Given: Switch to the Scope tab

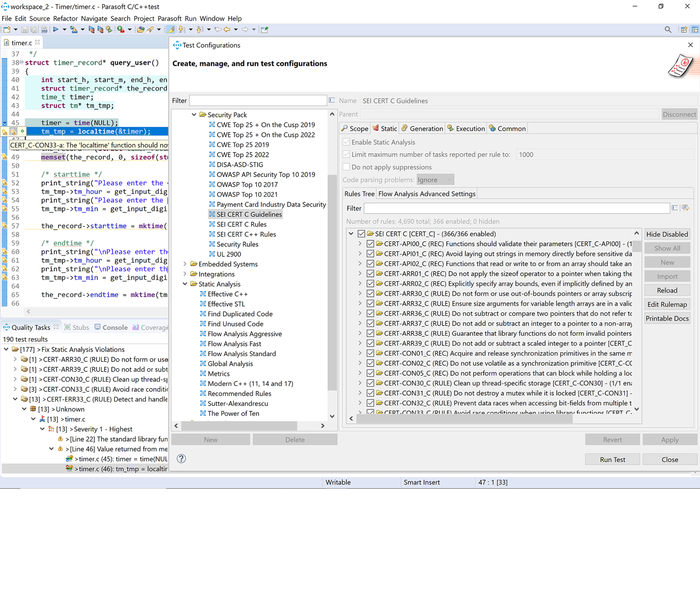Looking at the screenshot, I should pos(355,128).
